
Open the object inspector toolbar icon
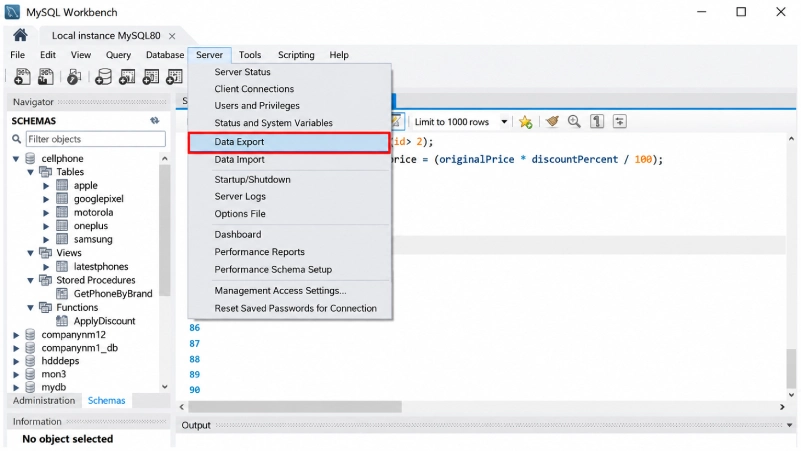(74, 77)
